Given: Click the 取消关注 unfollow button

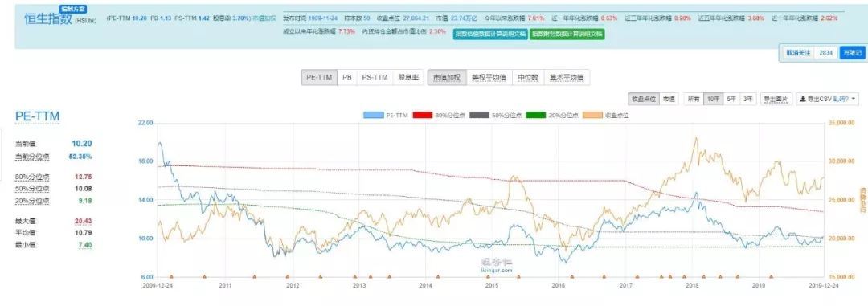Looking at the screenshot, I should tap(798, 52).
